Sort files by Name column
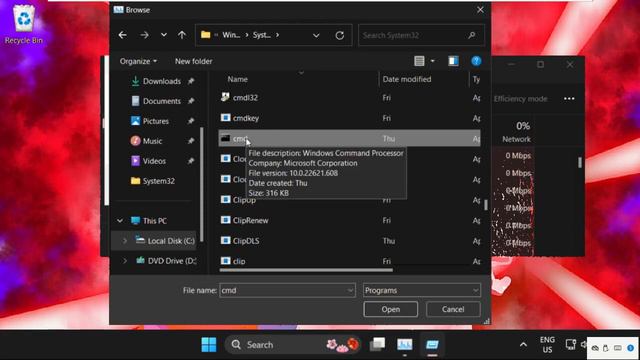This screenshot has height=360, width=640. tap(237, 79)
